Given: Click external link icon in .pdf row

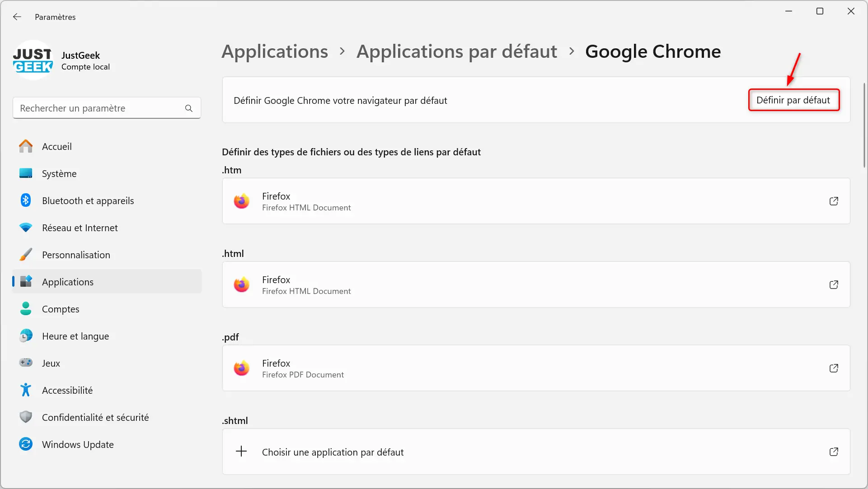Looking at the screenshot, I should 834,368.
